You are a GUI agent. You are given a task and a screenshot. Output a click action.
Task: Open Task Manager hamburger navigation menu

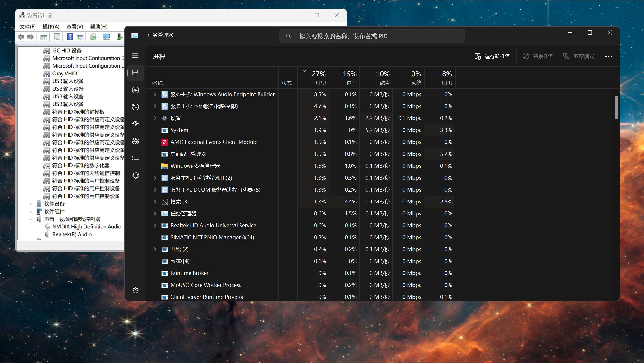click(x=135, y=56)
